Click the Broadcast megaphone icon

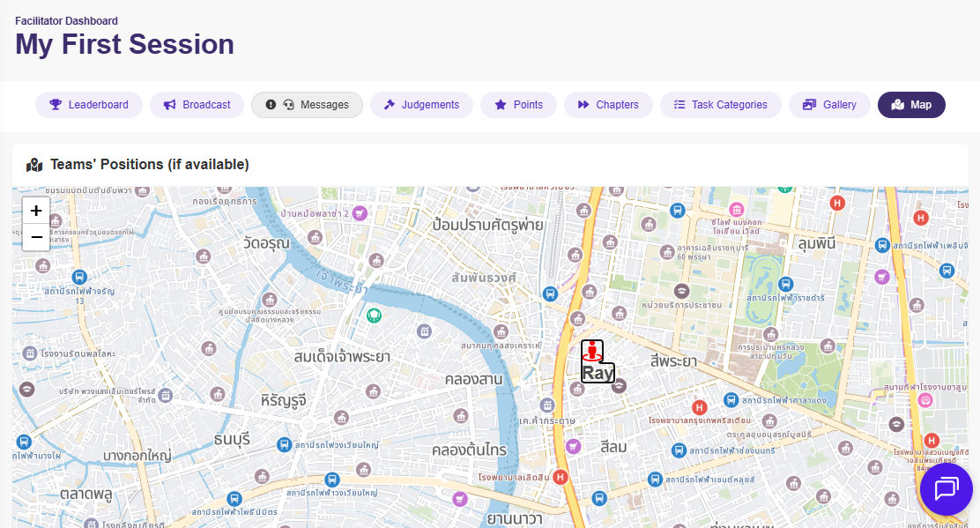168,104
